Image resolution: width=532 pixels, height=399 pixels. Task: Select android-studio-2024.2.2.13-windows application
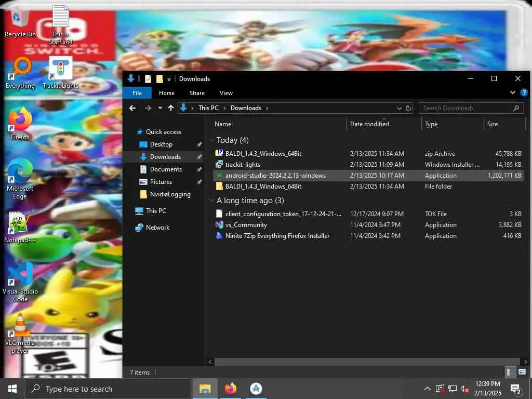pyautogui.click(x=368, y=176)
